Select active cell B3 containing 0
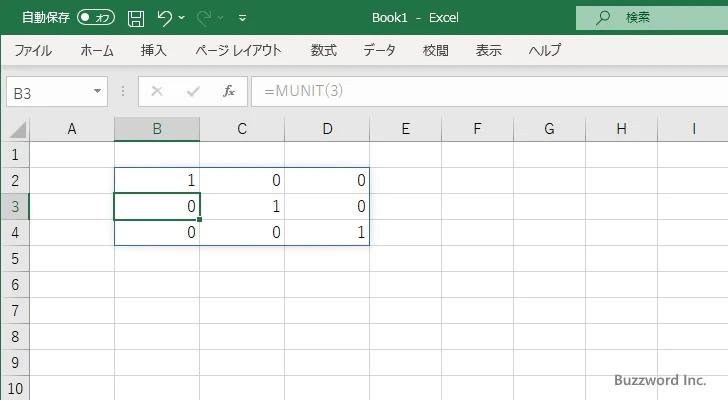Screen dimensions: 728x400 (157, 206)
